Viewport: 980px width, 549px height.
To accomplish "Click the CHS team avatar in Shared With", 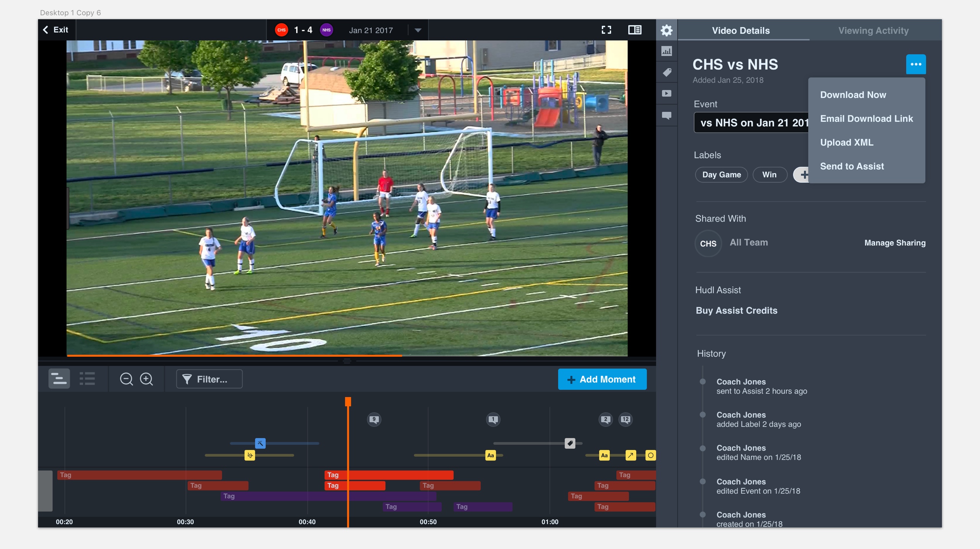I will 708,243.
